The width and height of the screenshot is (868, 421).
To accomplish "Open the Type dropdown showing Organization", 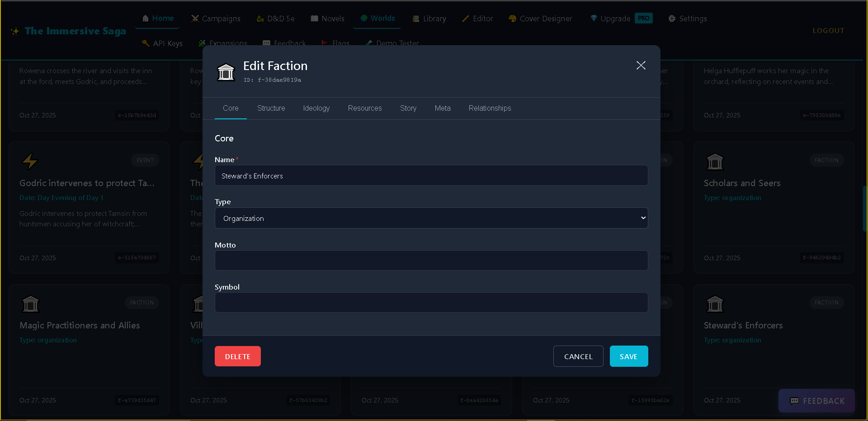I will click(x=431, y=218).
